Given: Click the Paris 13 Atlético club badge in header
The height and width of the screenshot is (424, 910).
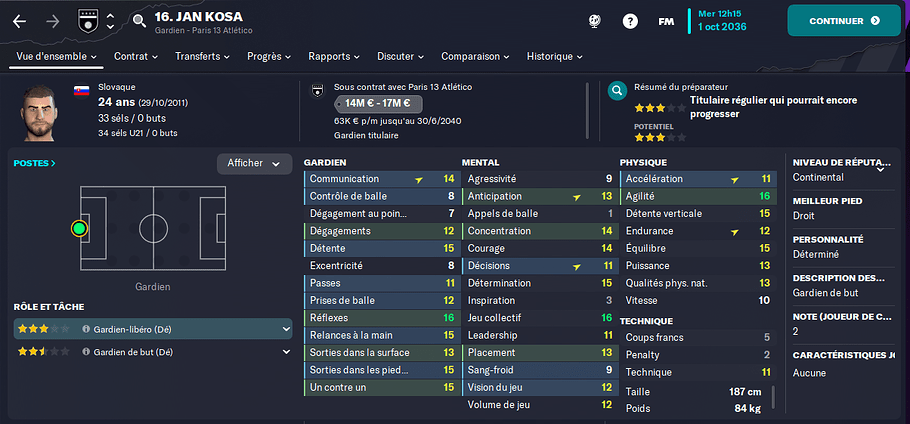Looking at the screenshot, I should [x=85, y=22].
